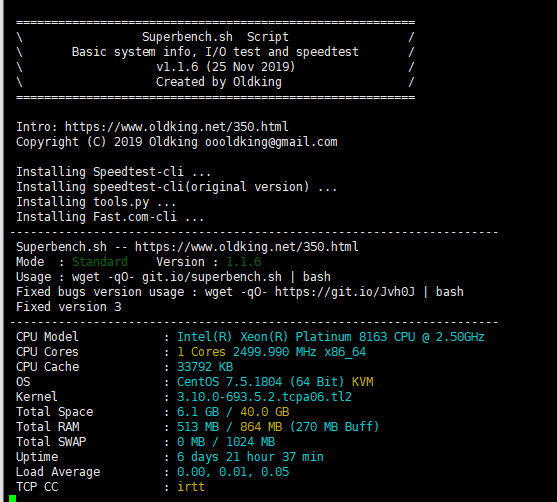Click the 864 MB total RAM value

click(261, 427)
